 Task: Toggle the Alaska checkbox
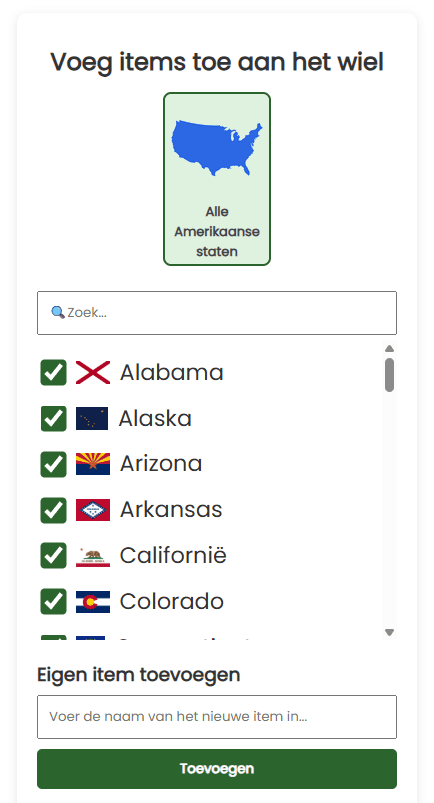click(x=54, y=418)
